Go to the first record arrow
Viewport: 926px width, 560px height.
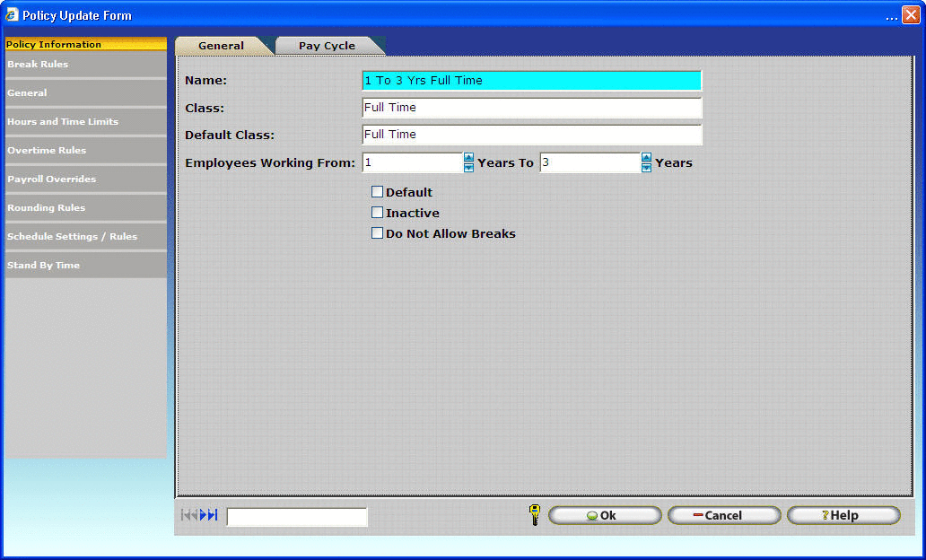click(185, 515)
